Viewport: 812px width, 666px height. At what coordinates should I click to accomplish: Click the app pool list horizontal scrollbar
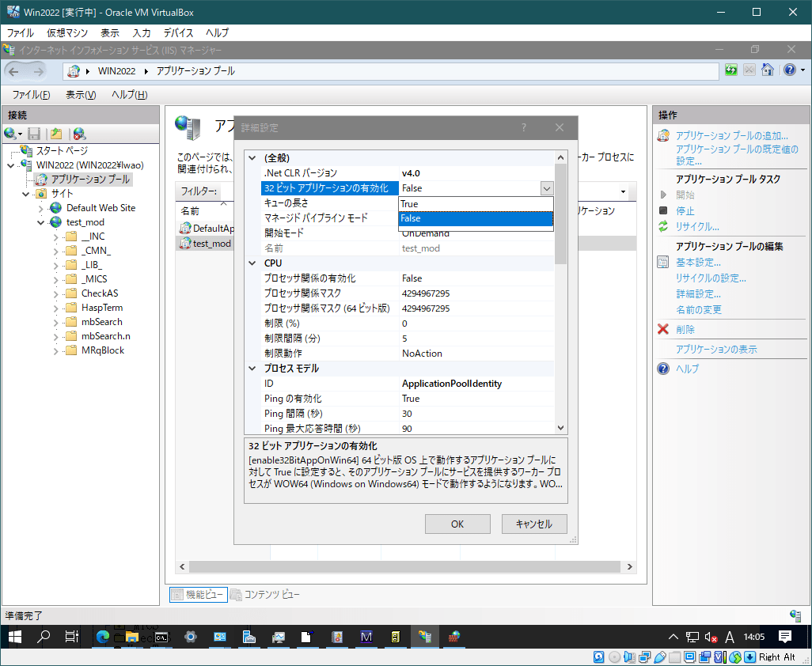tap(404, 566)
